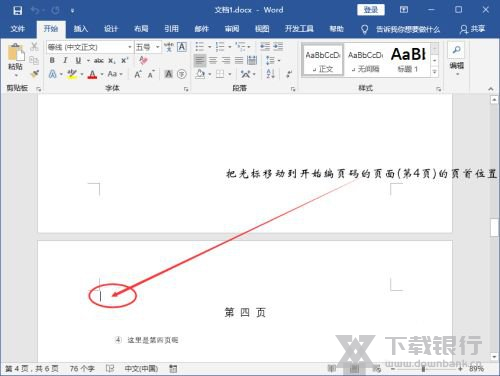Image resolution: width=500 pixels, height=376 pixels.
Task: Click the Copy icon
Action: pos(34,60)
